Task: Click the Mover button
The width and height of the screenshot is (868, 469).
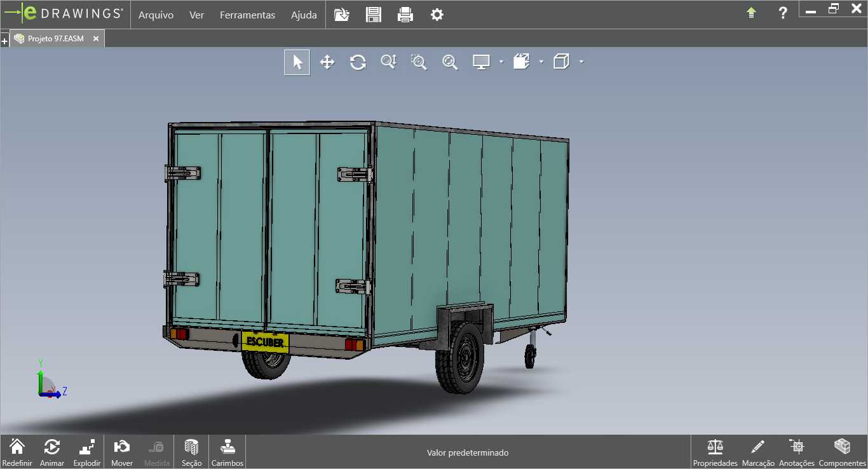Action: coord(122,452)
